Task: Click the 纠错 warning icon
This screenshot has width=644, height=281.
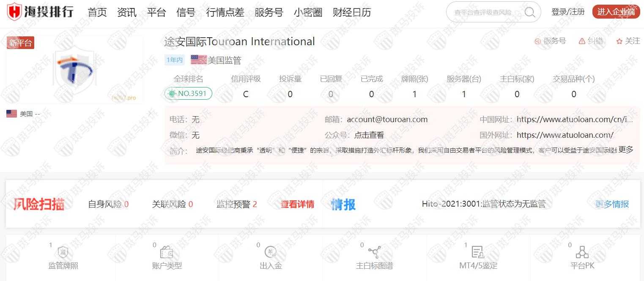Action: coord(582,41)
